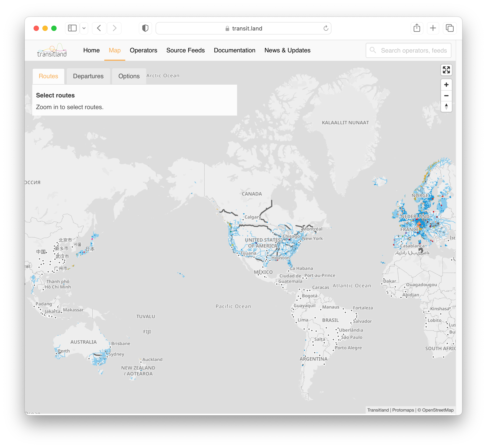The height and width of the screenshot is (448, 487).
Task: Expand sidebar dropdown chevron
Action: tap(84, 28)
